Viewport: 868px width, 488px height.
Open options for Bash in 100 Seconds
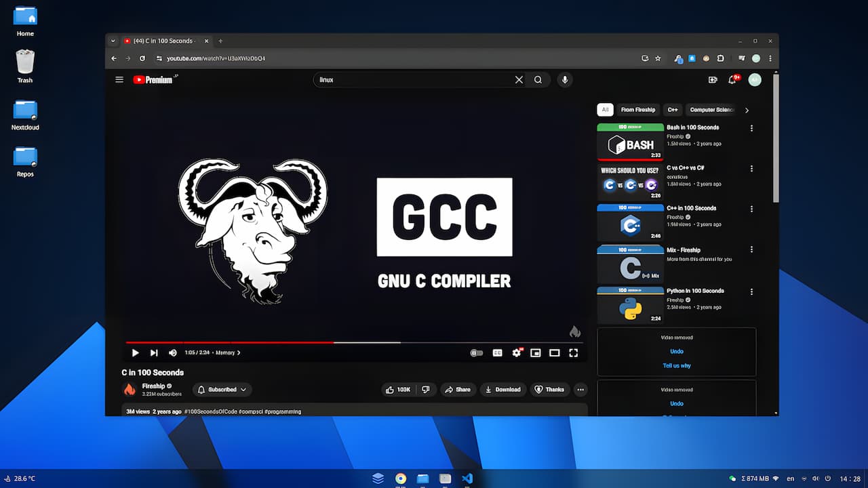(x=751, y=128)
